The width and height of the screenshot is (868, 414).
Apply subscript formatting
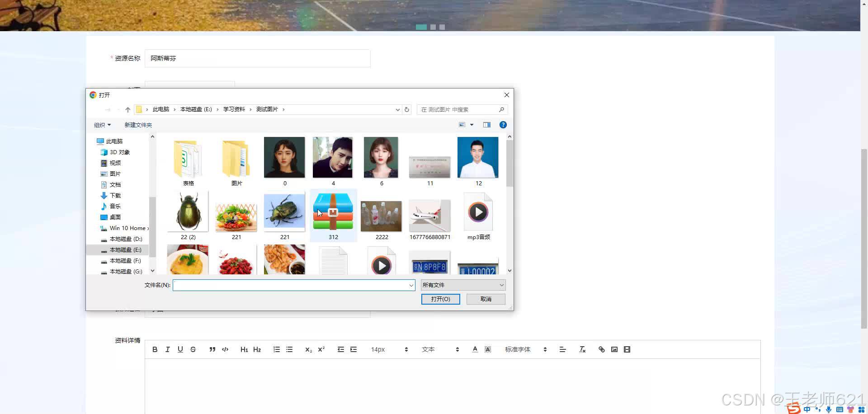308,349
